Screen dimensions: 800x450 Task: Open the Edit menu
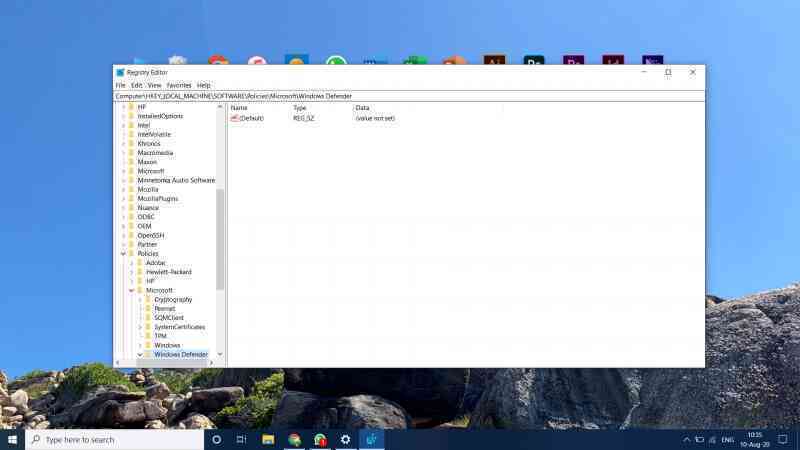[x=136, y=86]
